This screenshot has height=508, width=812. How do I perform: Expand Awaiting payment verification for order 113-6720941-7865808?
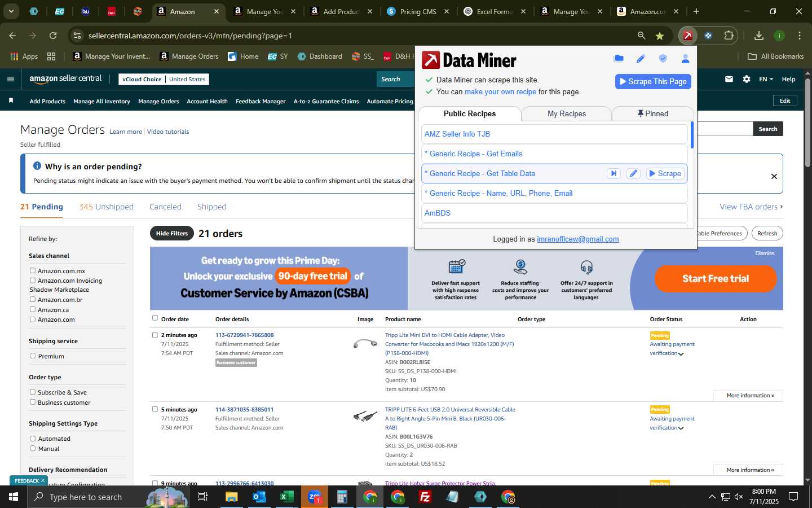(x=681, y=354)
